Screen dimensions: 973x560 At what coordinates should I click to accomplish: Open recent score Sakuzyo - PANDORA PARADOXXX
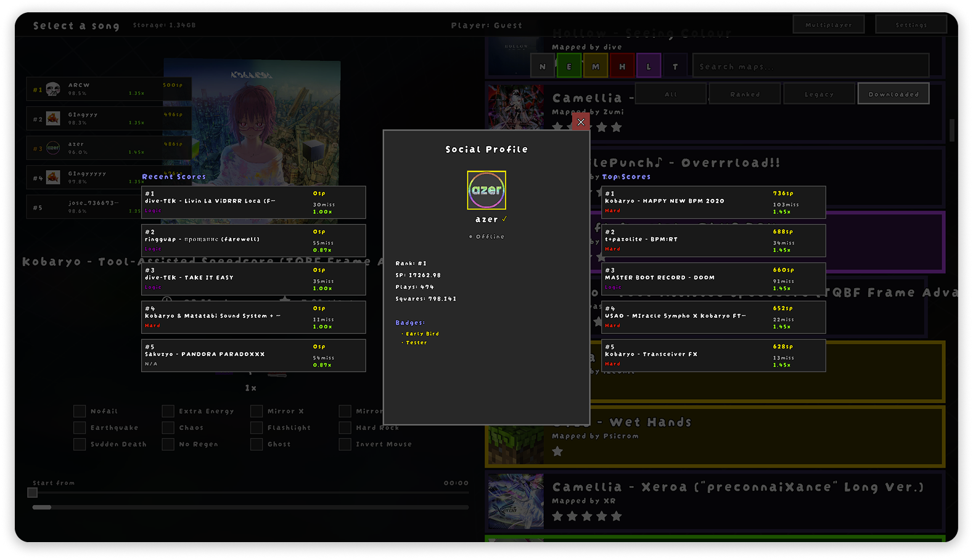tap(253, 355)
